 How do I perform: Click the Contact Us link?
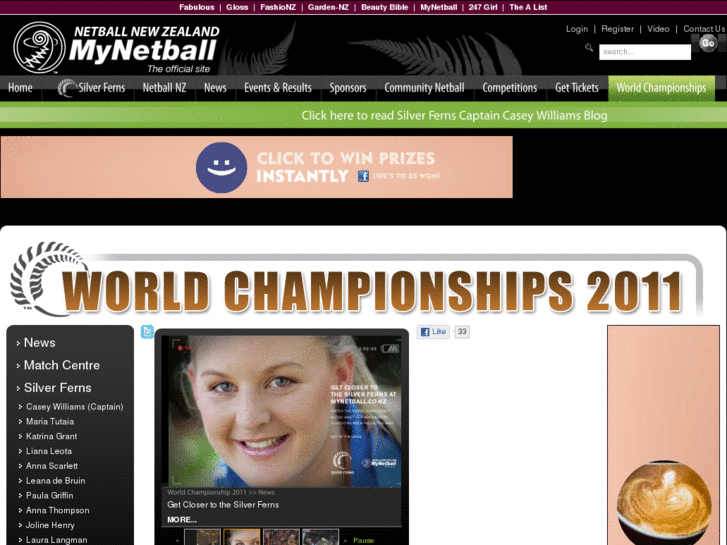point(704,29)
